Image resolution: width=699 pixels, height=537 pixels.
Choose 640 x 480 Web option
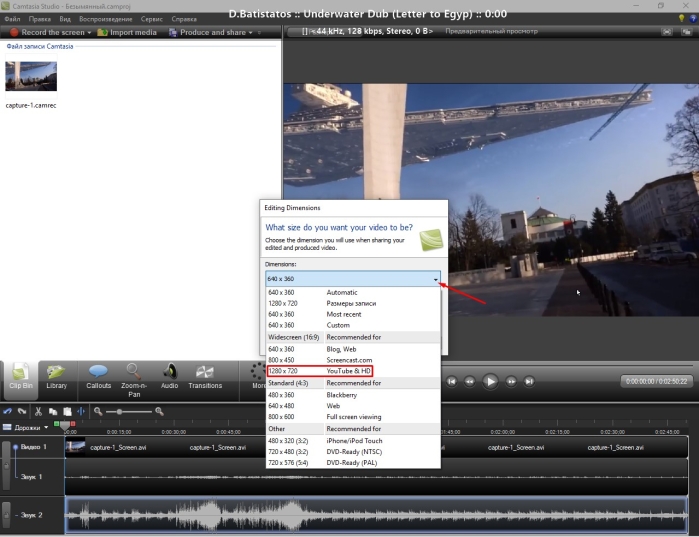353,406
